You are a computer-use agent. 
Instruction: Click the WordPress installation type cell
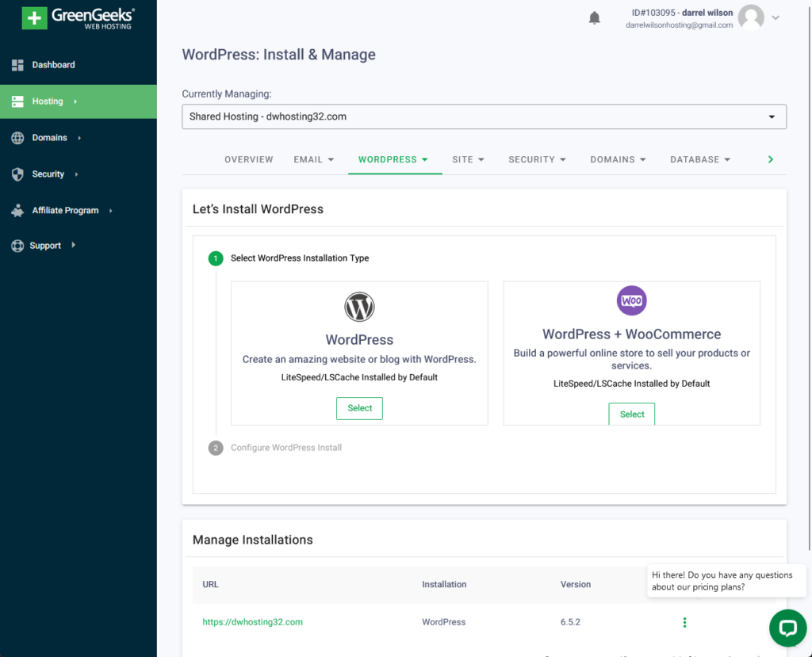click(x=444, y=622)
